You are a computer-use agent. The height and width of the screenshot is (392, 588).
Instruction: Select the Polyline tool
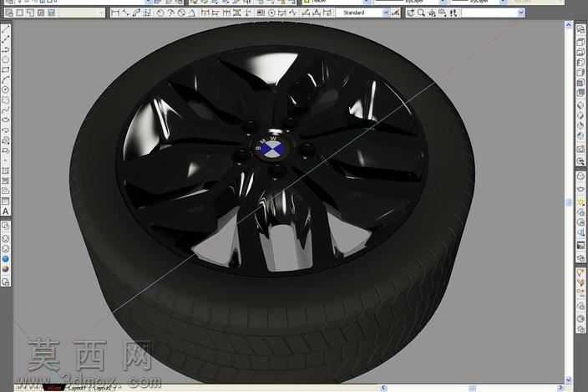coord(5,49)
